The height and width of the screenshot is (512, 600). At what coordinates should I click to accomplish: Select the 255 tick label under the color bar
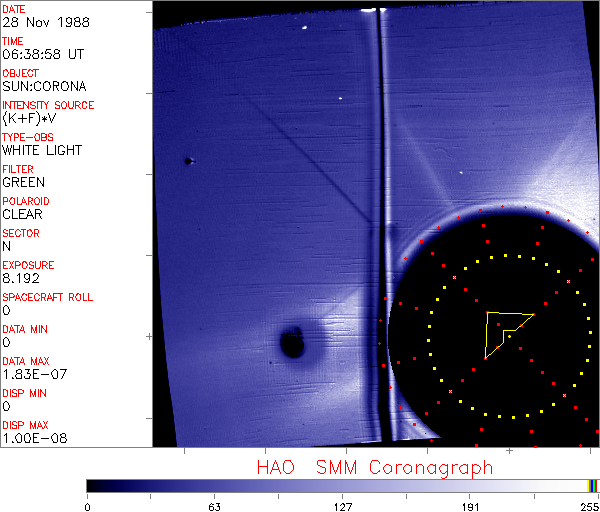(589, 506)
